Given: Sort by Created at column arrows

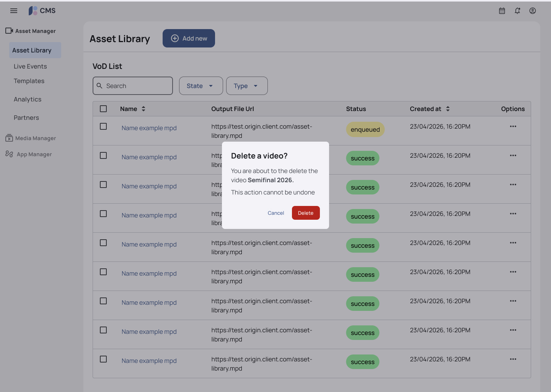Looking at the screenshot, I should (448, 109).
